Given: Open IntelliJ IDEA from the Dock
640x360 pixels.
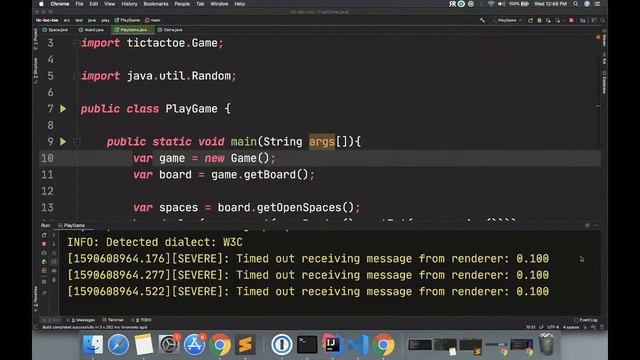Looking at the screenshot, I should point(332,344).
